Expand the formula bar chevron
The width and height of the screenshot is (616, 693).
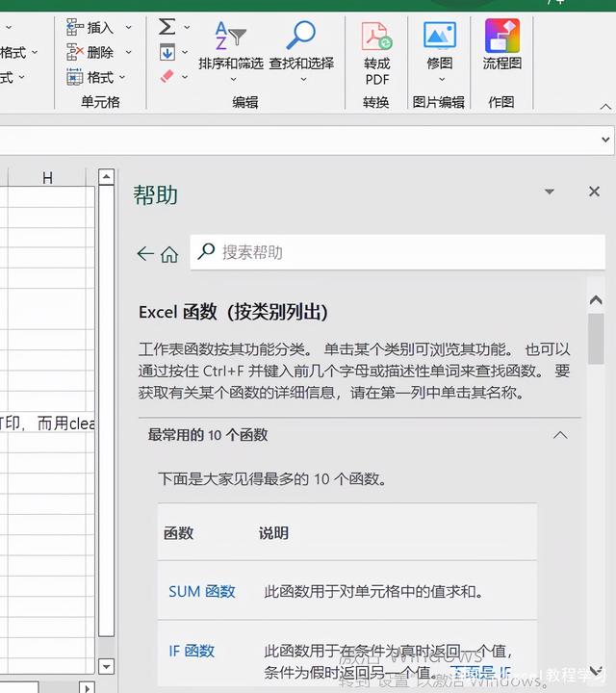[x=605, y=140]
